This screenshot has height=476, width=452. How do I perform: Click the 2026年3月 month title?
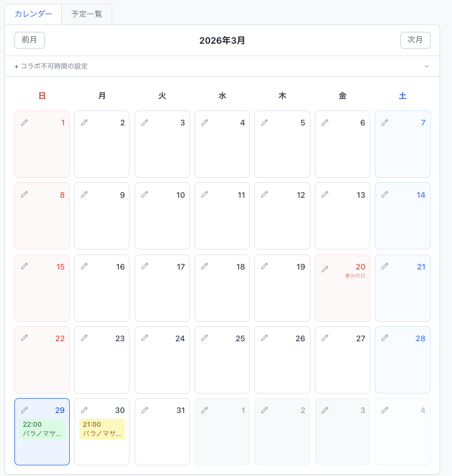pyautogui.click(x=222, y=41)
